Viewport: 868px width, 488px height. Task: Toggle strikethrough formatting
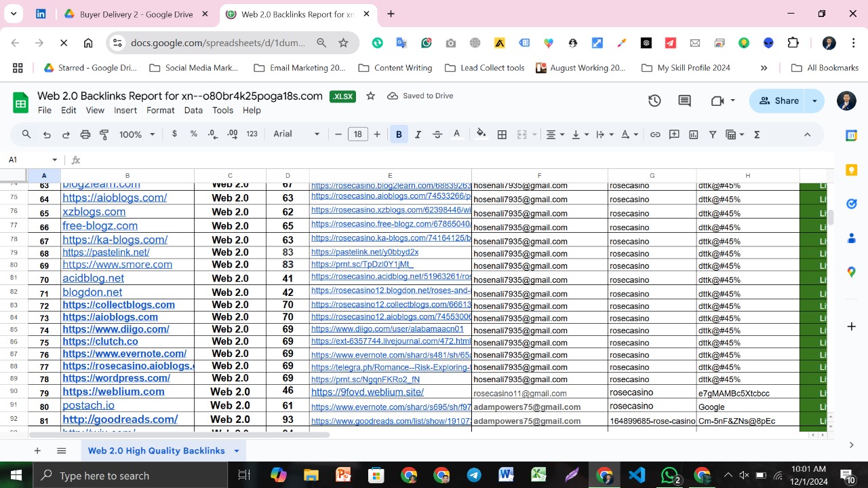[x=437, y=134]
